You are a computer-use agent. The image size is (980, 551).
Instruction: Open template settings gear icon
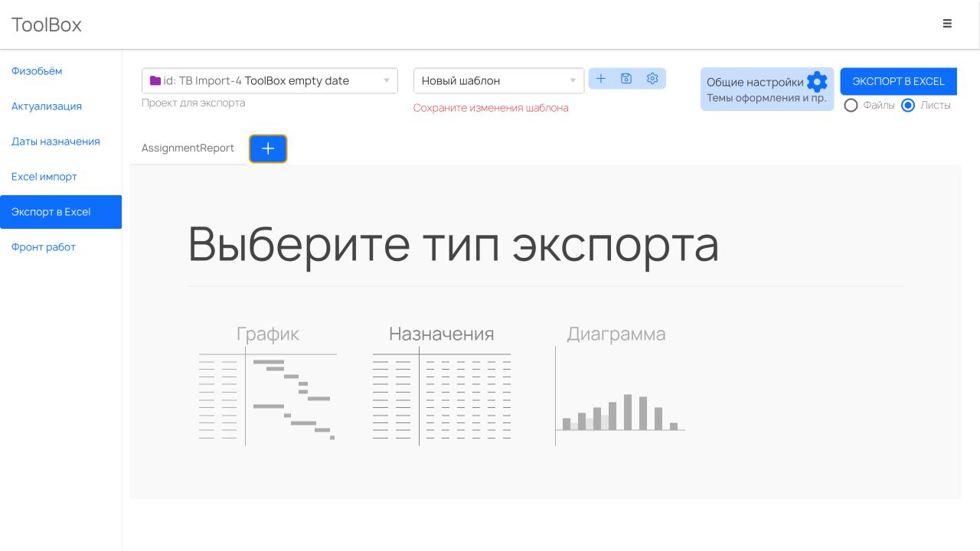[x=652, y=79]
